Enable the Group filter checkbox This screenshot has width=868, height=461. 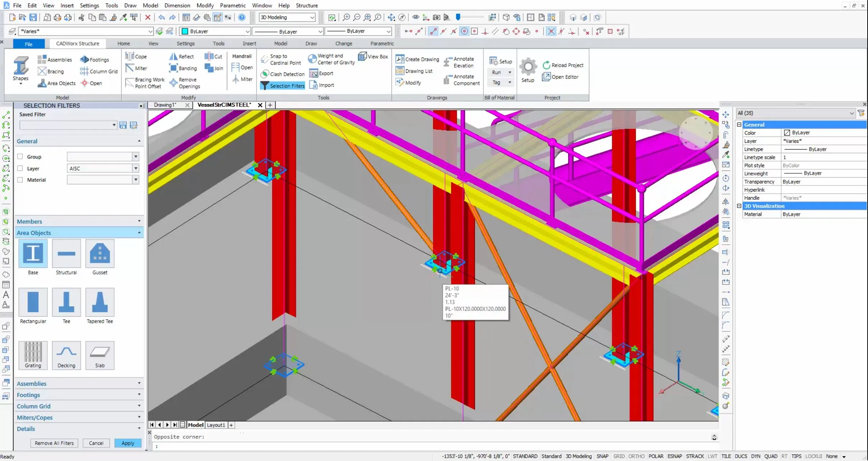20,156
